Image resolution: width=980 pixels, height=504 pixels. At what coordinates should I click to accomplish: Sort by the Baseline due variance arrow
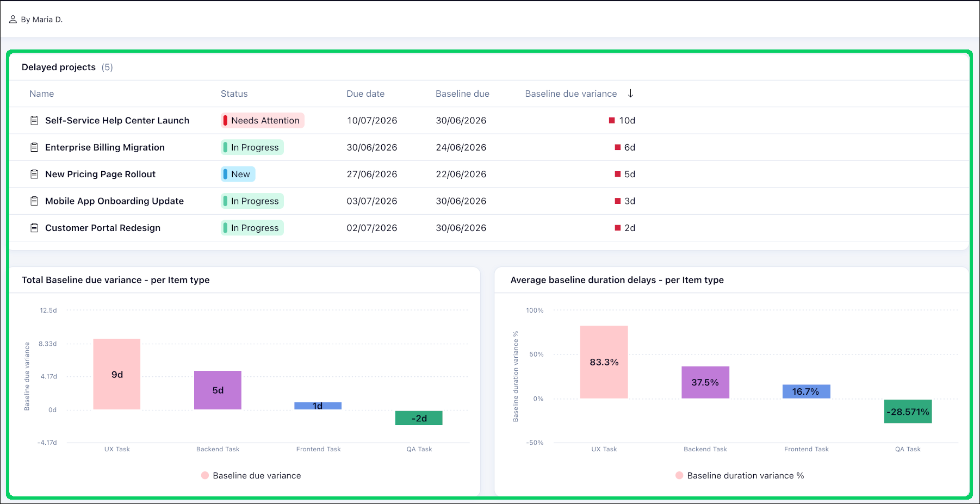631,94
